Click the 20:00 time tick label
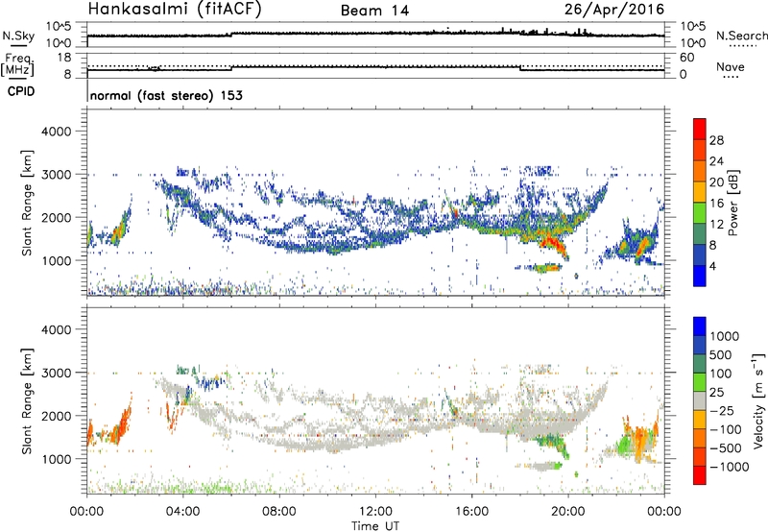 click(568, 512)
